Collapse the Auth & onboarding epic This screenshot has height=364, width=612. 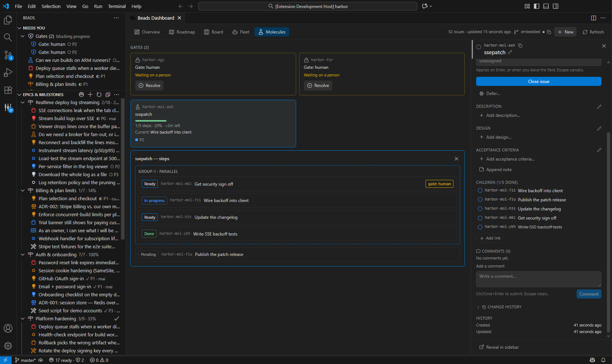(x=23, y=255)
